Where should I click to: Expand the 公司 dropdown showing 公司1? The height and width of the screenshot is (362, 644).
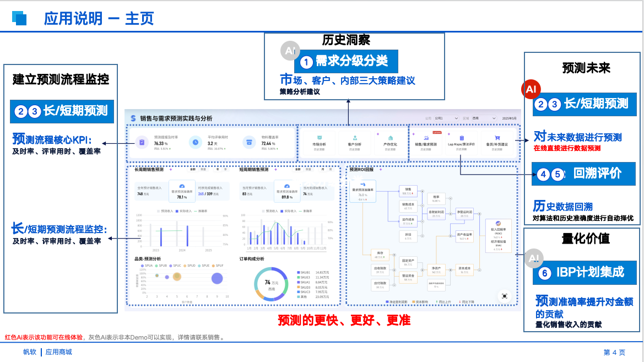coord(446,118)
